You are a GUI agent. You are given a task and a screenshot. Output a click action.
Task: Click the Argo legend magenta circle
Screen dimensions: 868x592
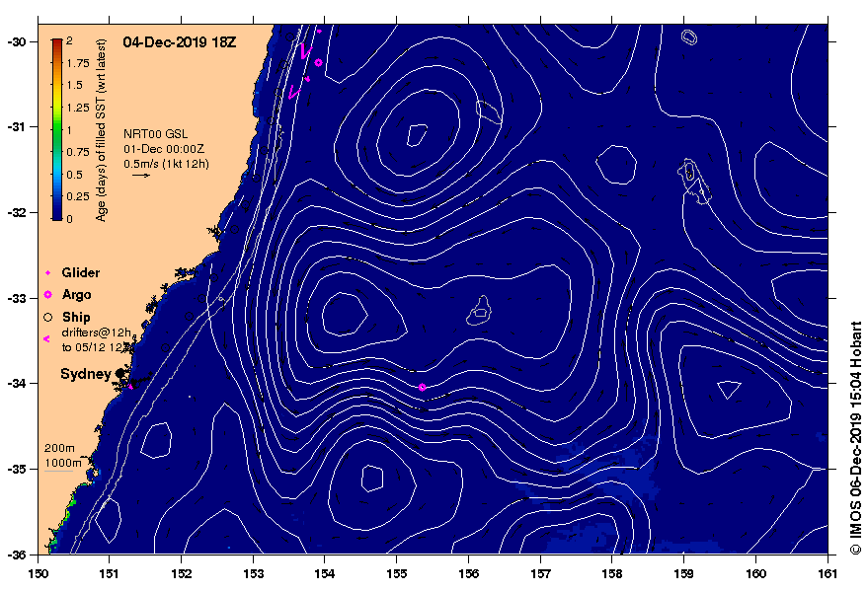(x=48, y=295)
